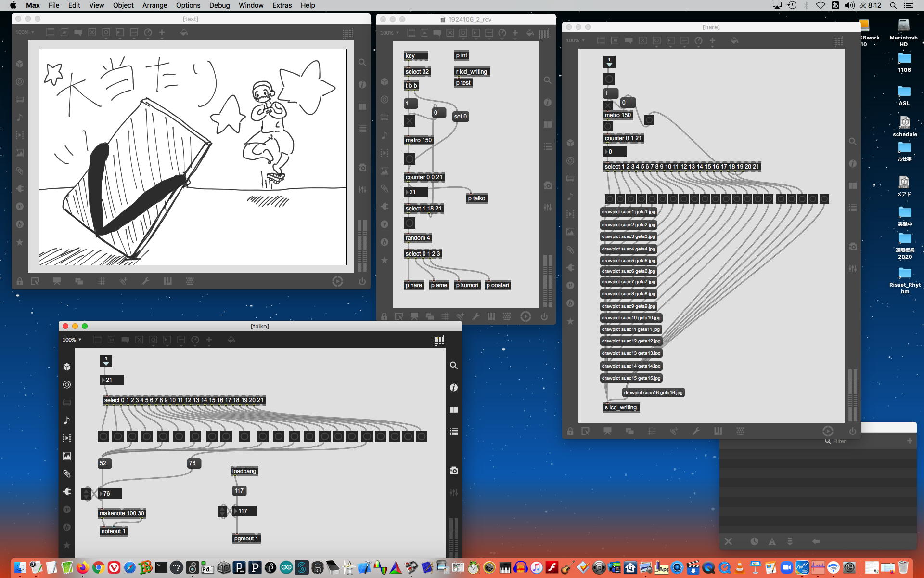The image size is (924, 578).
Task: Show the Max Console list in the taiko sidebar
Action: tap(453, 432)
